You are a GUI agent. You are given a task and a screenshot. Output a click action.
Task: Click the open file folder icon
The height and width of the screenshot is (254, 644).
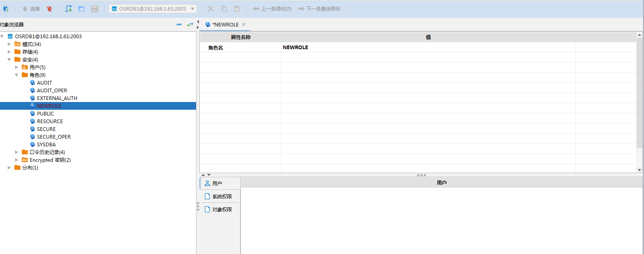point(82,9)
